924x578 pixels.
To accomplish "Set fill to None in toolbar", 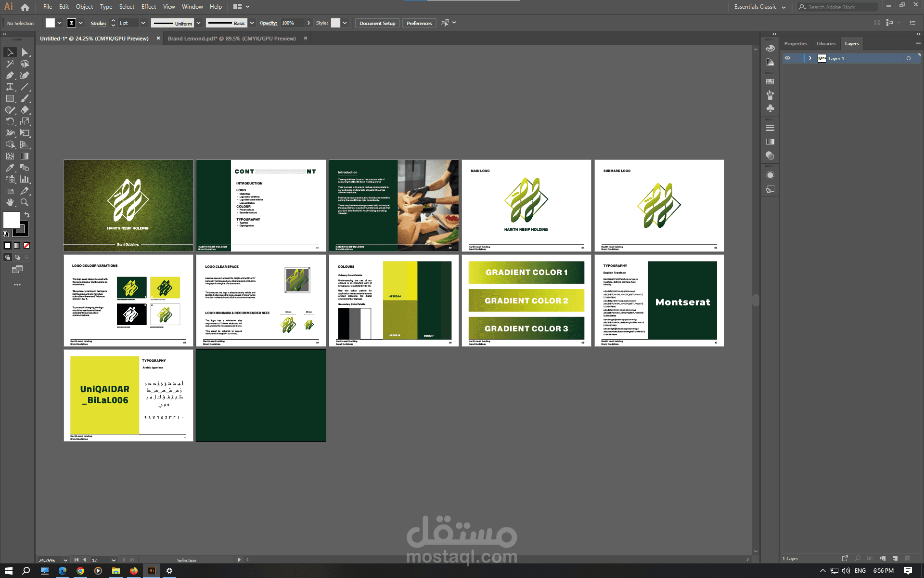I will (x=27, y=245).
